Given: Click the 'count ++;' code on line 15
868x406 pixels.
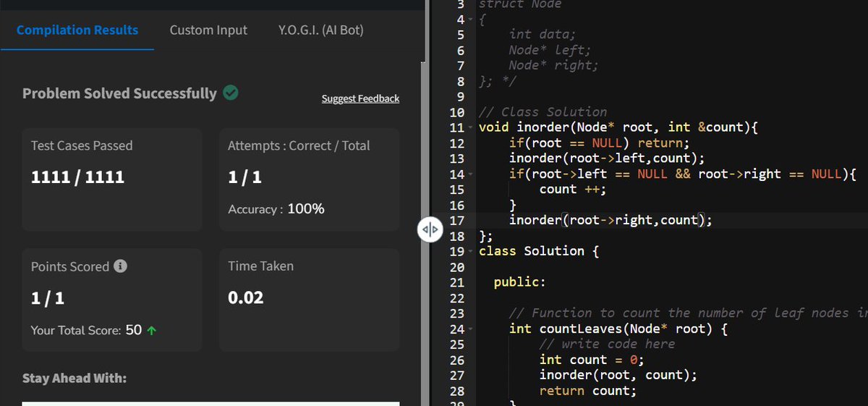Looking at the screenshot, I should click(x=573, y=190).
